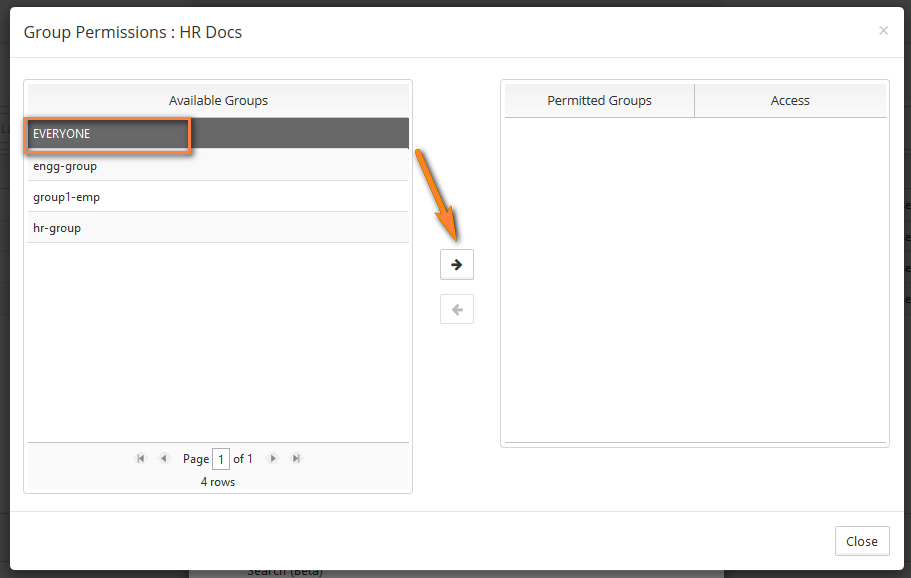Go to previous page of available groups
Viewport: 911px width, 578px height.
pyautogui.click(x=164, y=458)
